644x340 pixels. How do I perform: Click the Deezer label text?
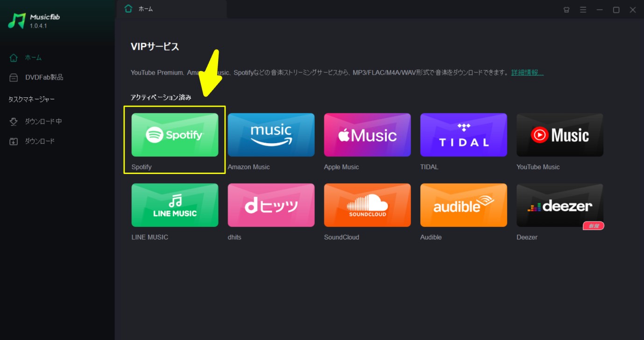(527, 237)
